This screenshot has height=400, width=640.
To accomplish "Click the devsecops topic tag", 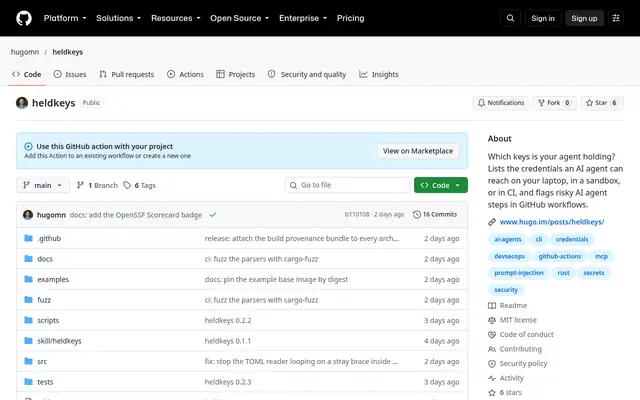I will 509,256.
